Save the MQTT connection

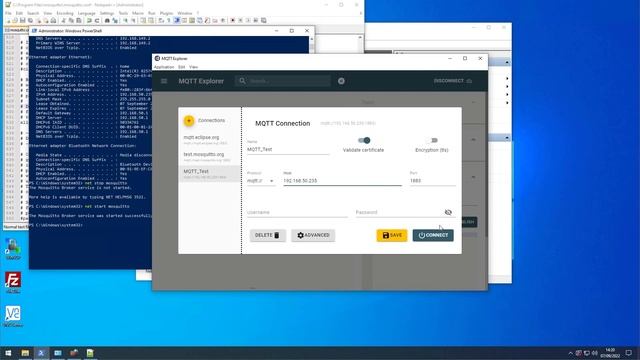tap(392, 235)
